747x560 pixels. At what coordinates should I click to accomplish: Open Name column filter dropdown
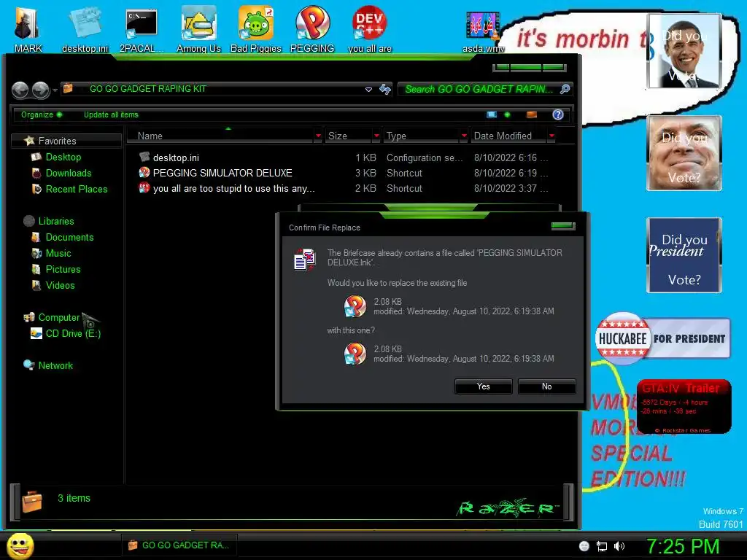point(318,136)
